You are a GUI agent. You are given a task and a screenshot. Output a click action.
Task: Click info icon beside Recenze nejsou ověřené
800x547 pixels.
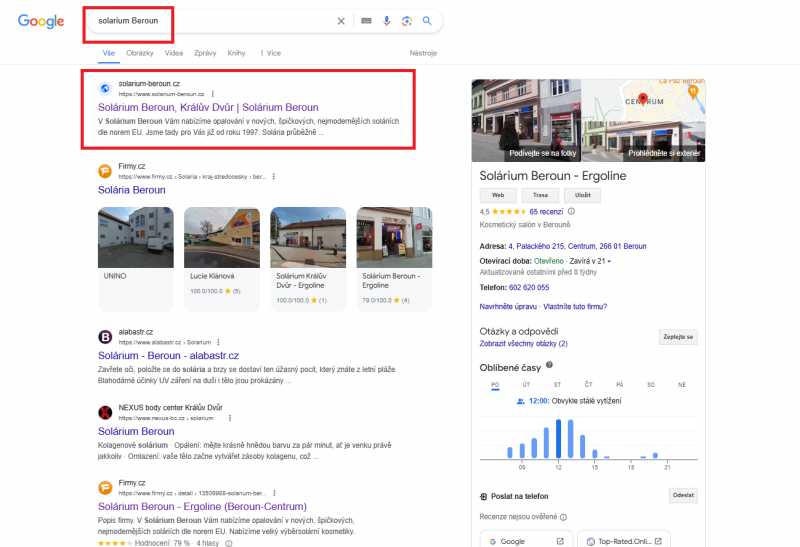[563, 517]
